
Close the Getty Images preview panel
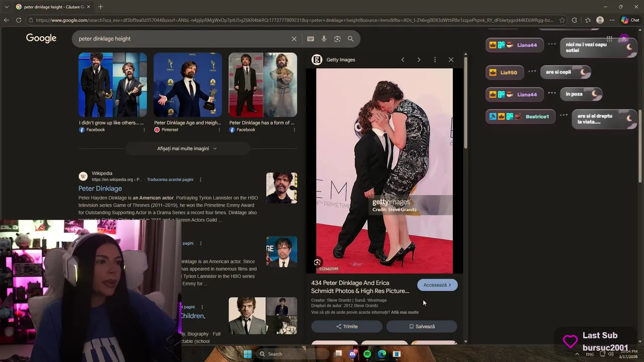coord(451,60)
